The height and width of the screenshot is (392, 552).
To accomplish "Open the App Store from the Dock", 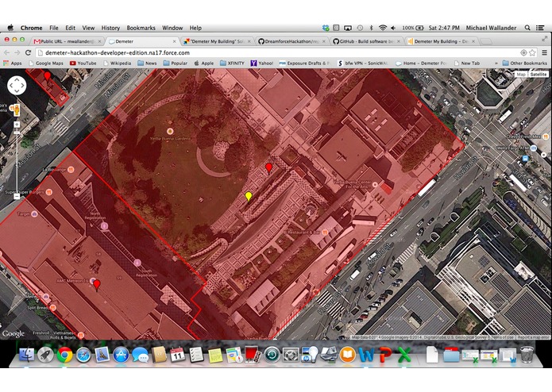I will coord(121,355).
